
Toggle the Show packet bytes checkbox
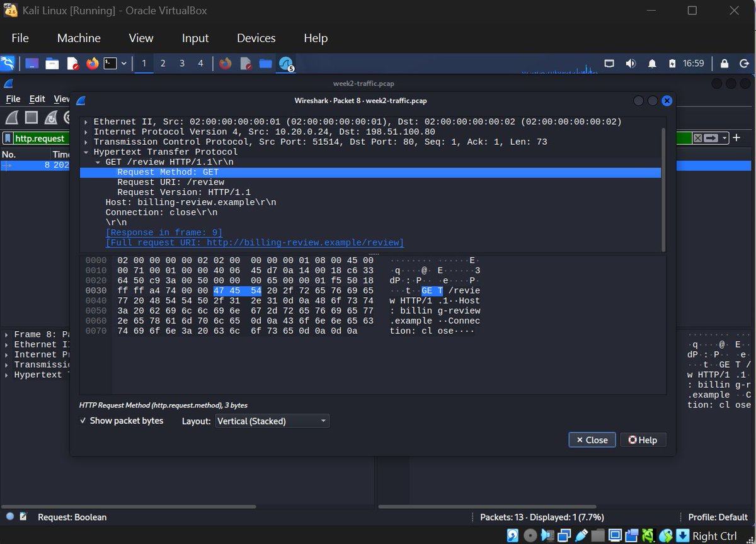click(x=83, y=421)
